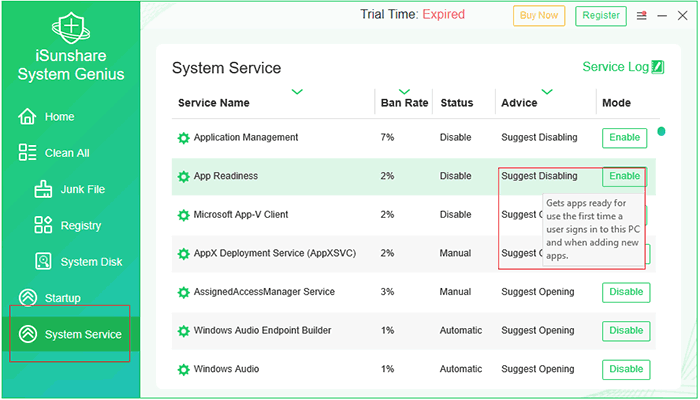
Task: Click the Buy Now button
Action: 539,16
